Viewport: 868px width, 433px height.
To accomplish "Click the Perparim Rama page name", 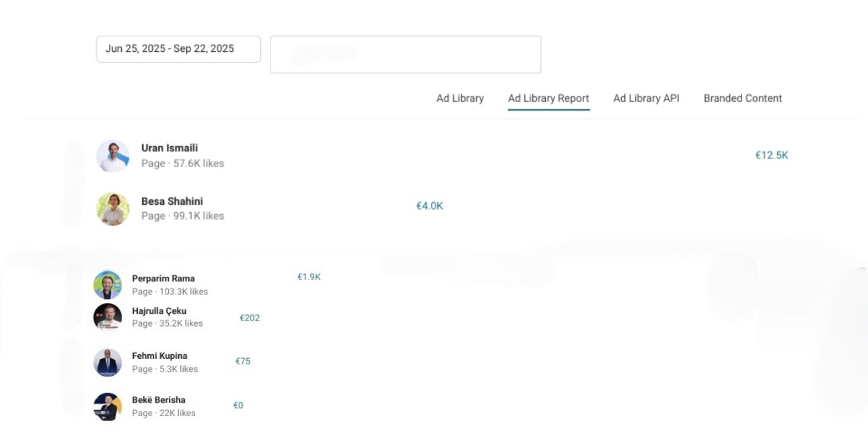I will (x=163, y=279).
